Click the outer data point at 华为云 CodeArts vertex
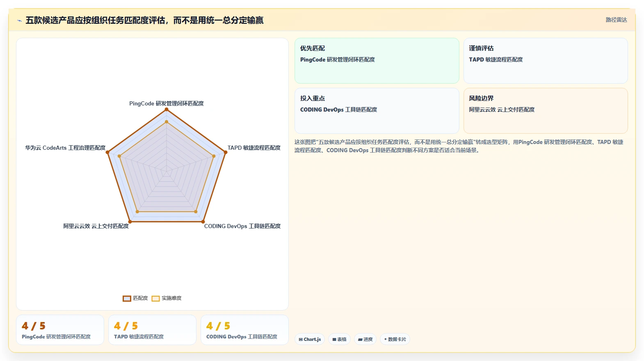This screenshot has height=361, width=644. (107, 152)
